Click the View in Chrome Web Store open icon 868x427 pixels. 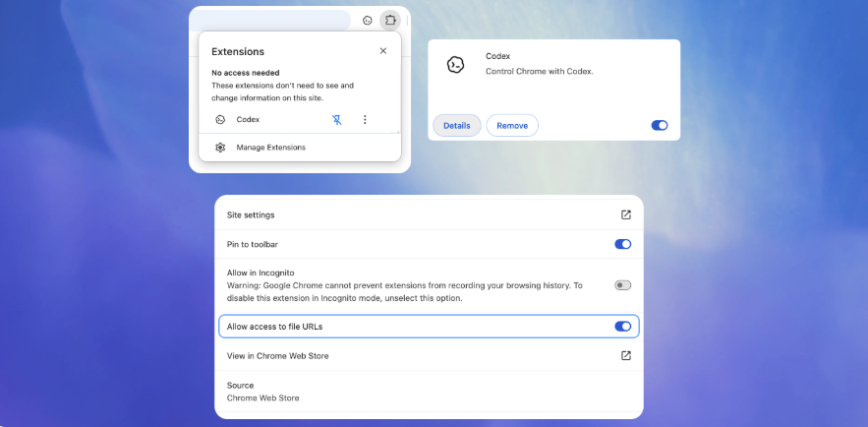[x=626, y=355]
